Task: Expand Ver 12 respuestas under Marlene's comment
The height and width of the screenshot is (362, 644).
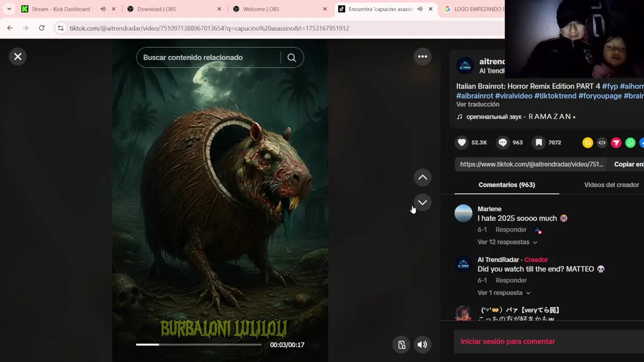Action: (x=507, y=242)
